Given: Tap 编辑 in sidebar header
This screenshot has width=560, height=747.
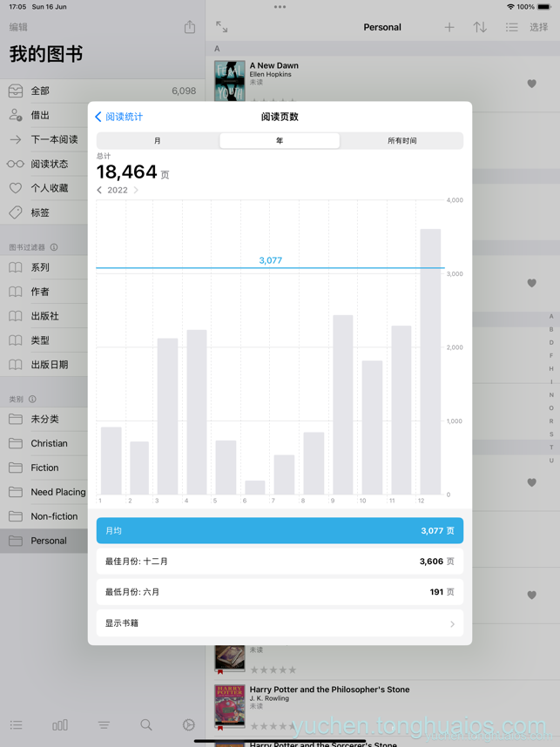Looking at the screenshot, I should coord(18,27).
